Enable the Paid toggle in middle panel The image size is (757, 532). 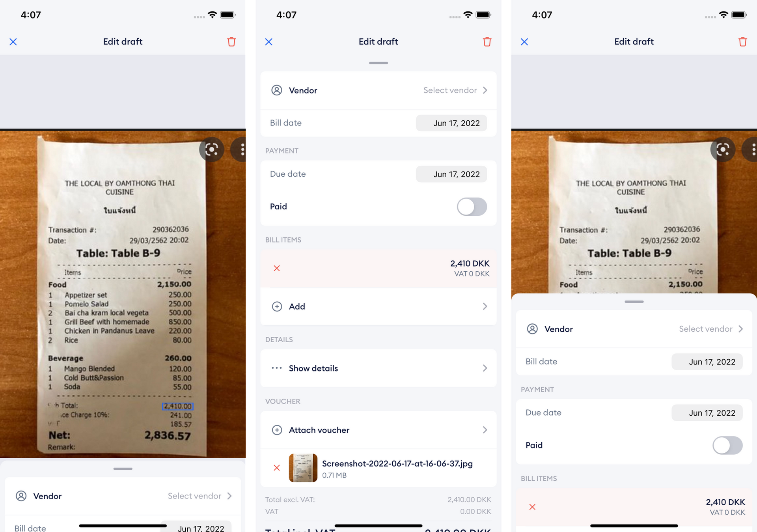[472, 206]
